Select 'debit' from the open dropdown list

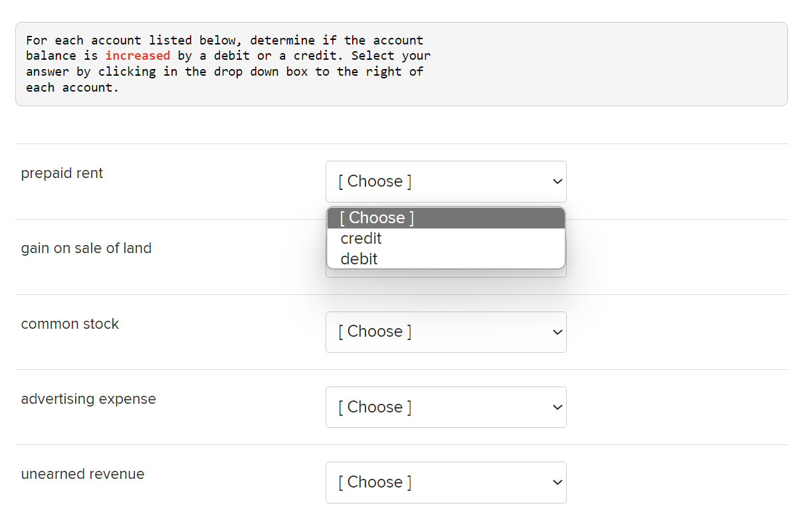[359, 259]
